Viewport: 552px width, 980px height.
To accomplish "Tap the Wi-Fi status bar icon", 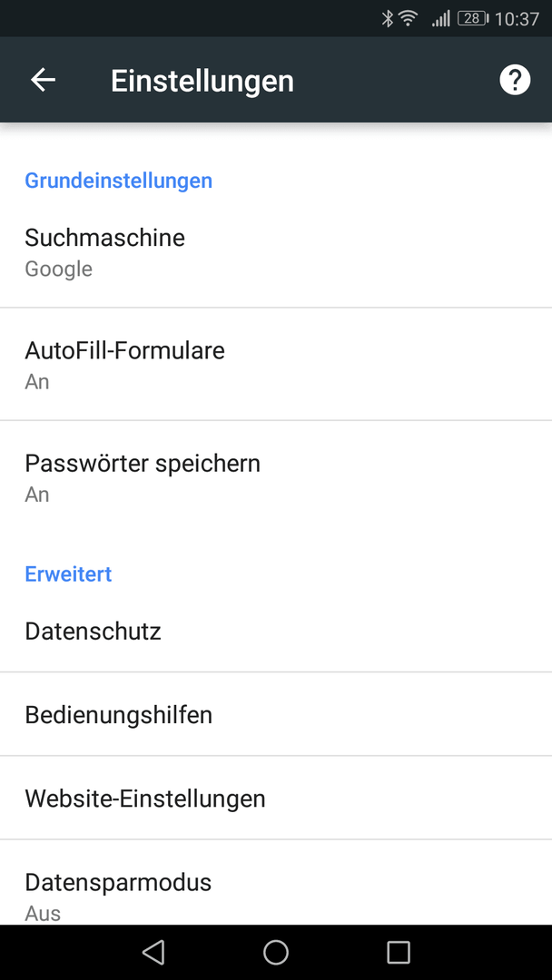I will click(409, 19).
